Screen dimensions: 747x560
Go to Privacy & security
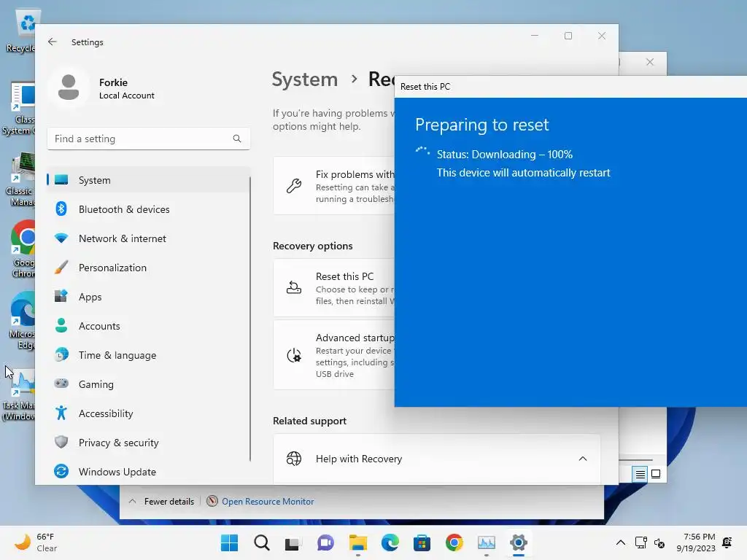click(148, 443)
